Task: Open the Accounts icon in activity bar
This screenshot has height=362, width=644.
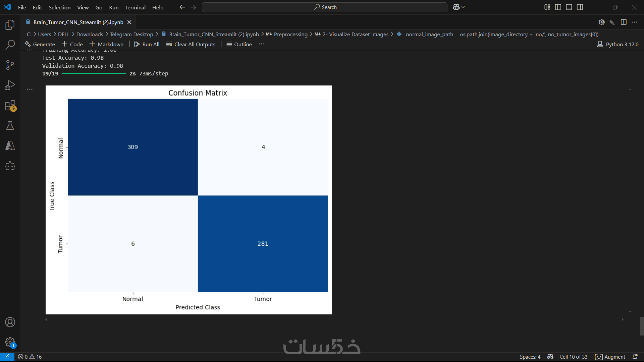Action: click(x=10, y=322)
